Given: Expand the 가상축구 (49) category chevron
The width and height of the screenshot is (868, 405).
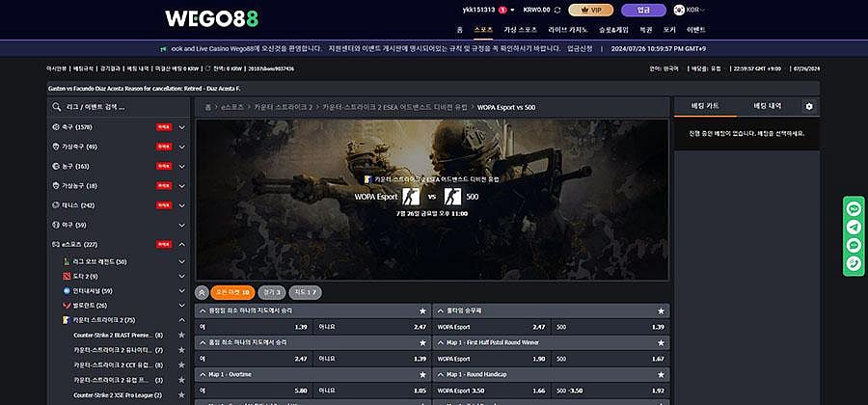Looking at the screenshot, I should pos(181,147).
